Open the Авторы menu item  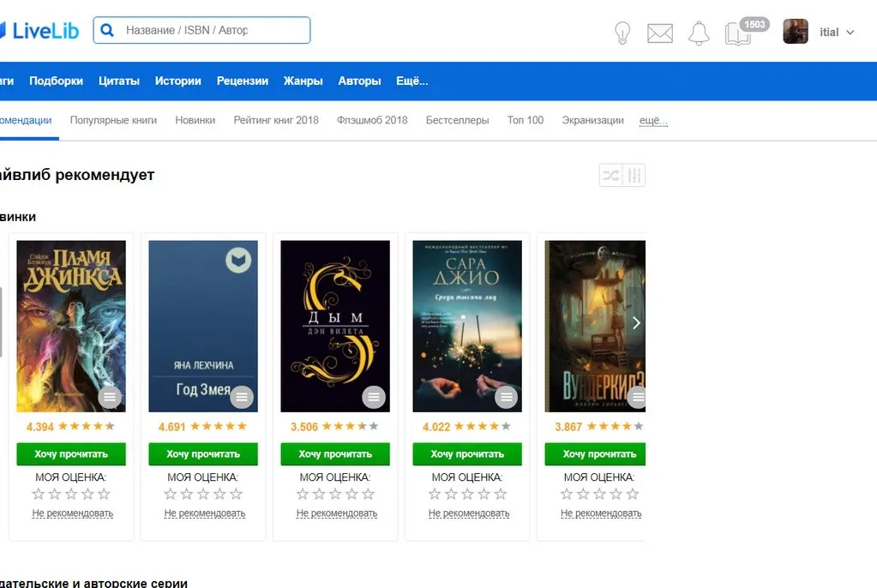360,81
